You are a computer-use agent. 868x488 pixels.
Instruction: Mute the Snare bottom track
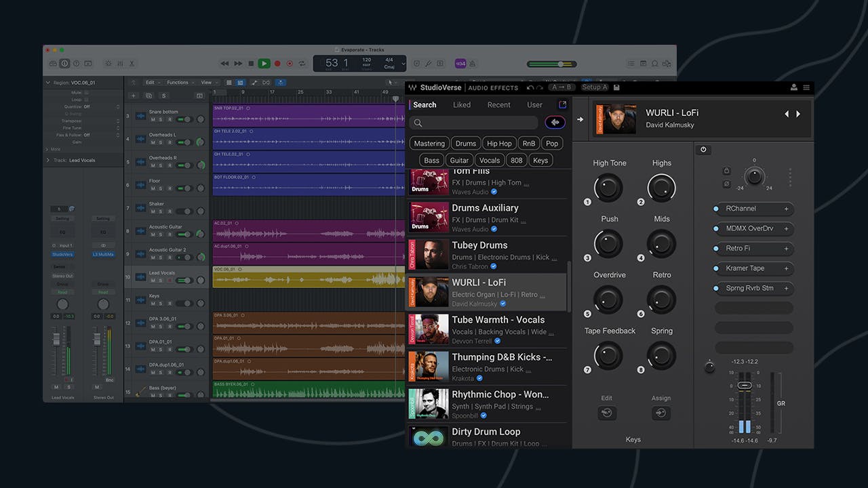(153, 119)
